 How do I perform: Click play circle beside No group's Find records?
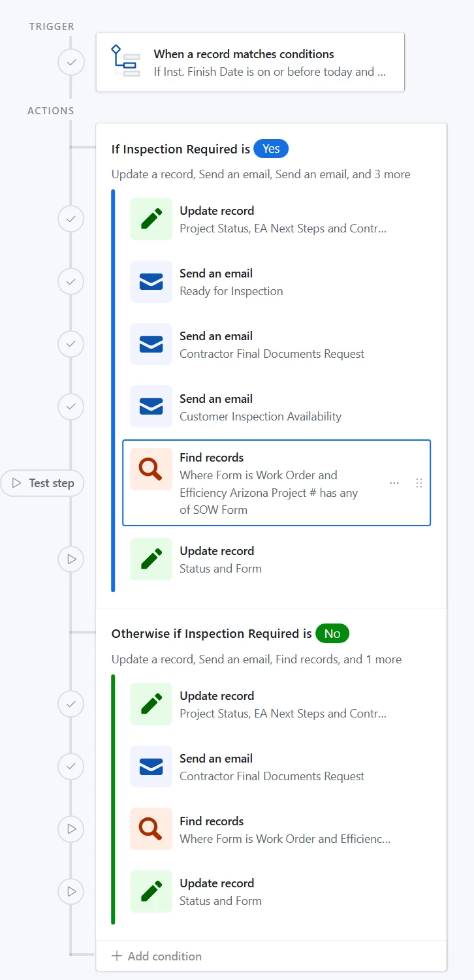pos(71,829)
